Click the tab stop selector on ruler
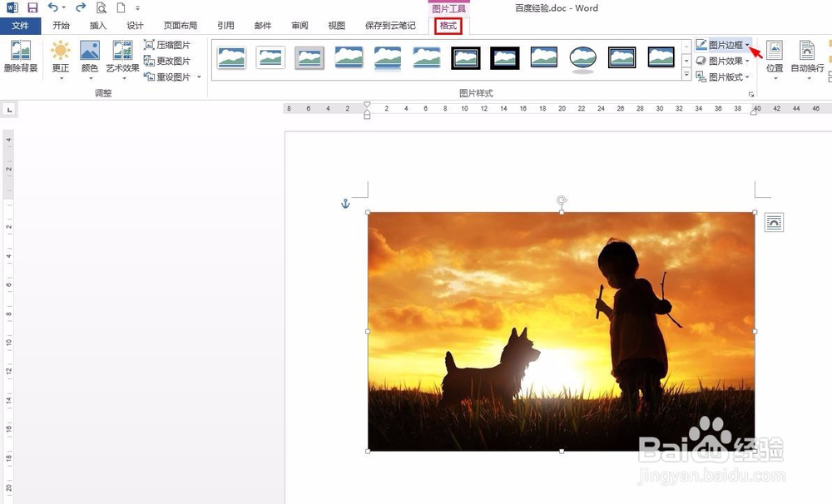The height and width of the screenshot is (504, 832). pos(9,110)
